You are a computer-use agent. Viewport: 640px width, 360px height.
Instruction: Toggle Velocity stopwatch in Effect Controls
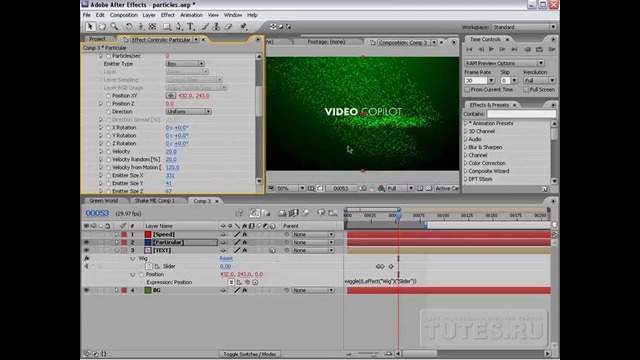[108, 151]
